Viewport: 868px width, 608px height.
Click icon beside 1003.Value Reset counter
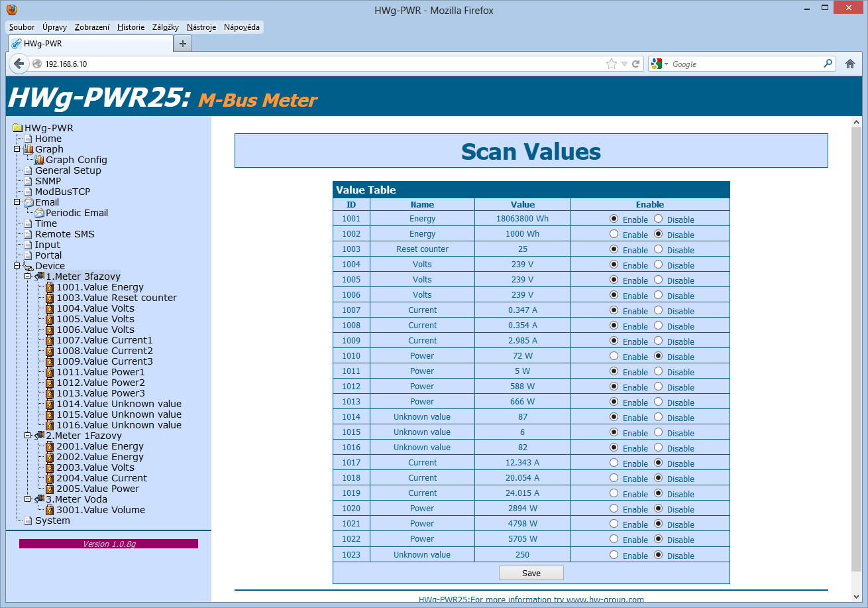point(50,298)
